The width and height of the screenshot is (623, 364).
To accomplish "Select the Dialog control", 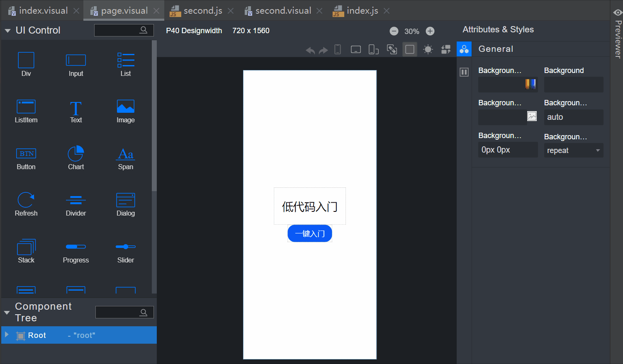I will click(x=126, y=204).
